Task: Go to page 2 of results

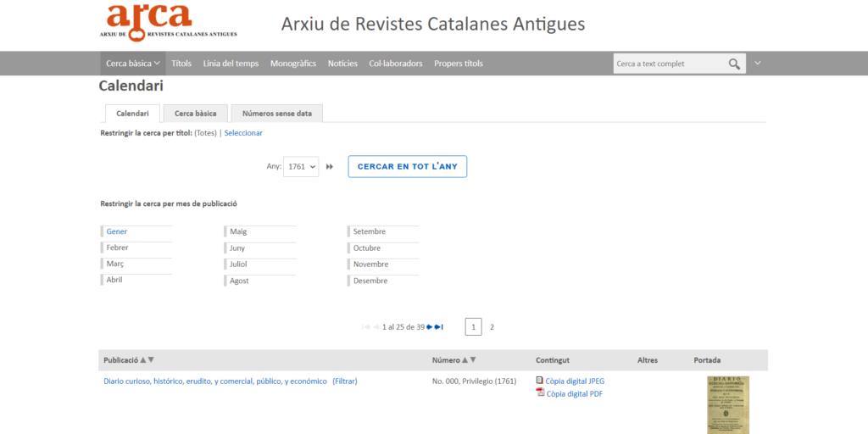Action: (492, 327)
